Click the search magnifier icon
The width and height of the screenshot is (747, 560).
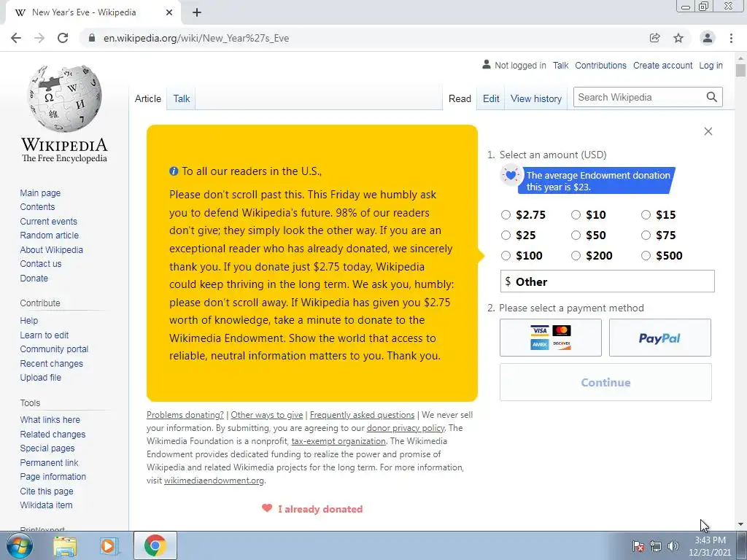pyautogui.click(x=712, y=97)
